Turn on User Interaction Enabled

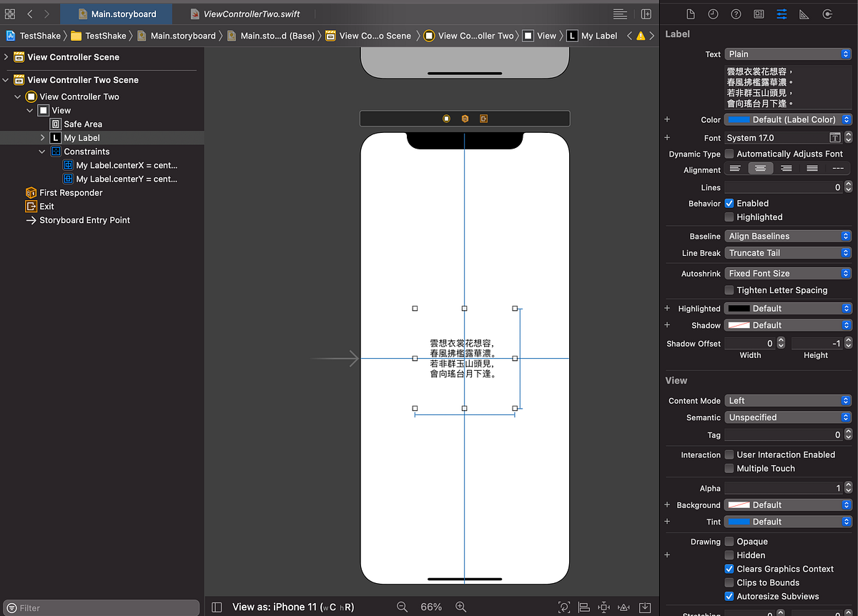(x=729, y=454)
